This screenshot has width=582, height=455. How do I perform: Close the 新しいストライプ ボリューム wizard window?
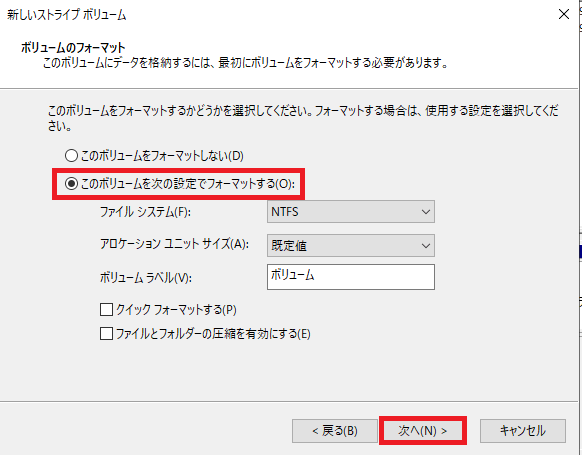tap(564, 14)
